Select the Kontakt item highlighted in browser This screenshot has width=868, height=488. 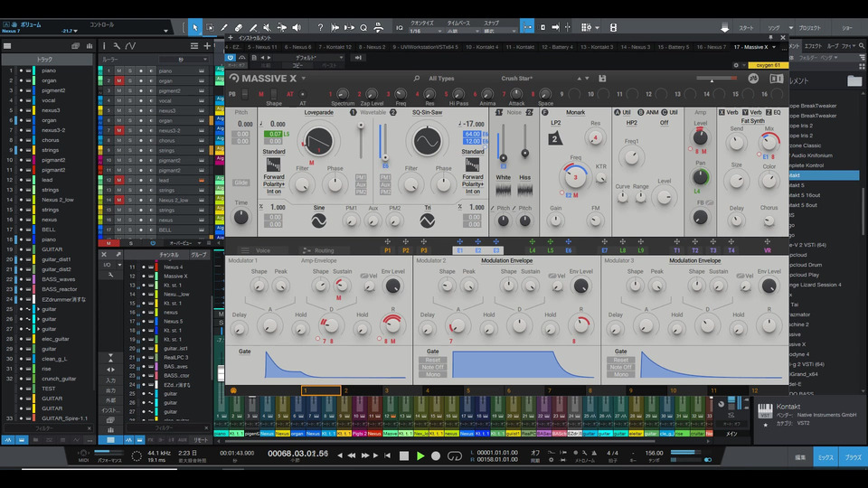coord(824,175)
